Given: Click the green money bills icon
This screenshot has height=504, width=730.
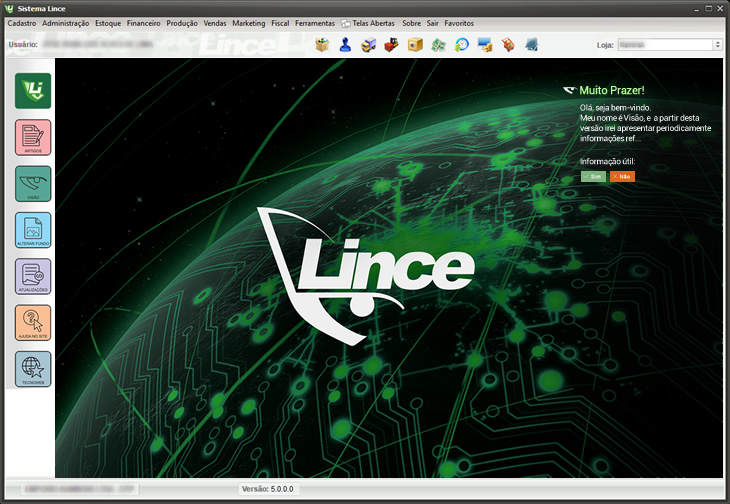Looking at the screenshot, I should [x=438, y=45].
